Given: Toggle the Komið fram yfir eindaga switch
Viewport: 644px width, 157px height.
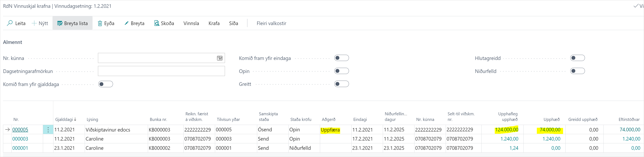Looking at the screenshot, I should point(341,58).
